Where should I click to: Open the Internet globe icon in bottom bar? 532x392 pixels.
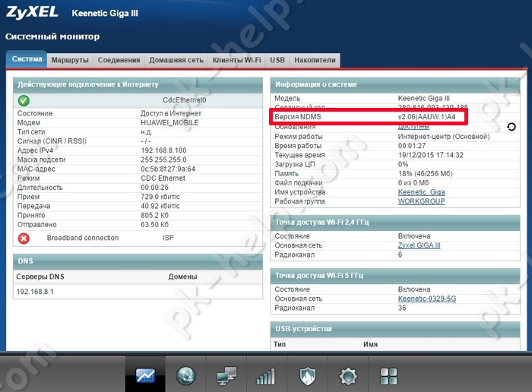click(x=185, y=376)
